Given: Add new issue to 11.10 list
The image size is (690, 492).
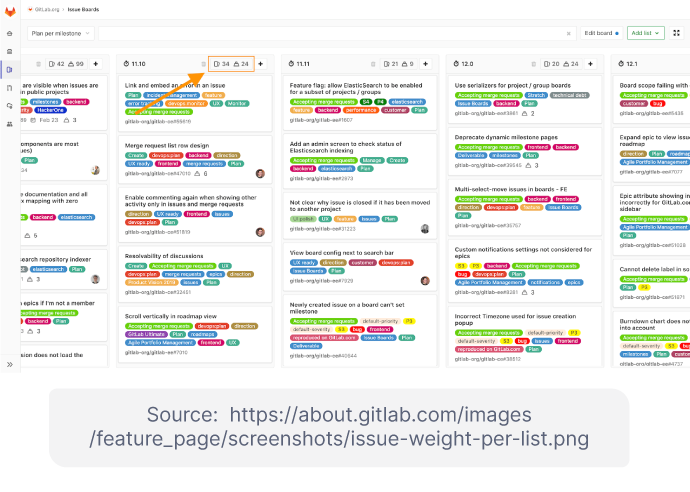Looking at the screenshot, I should 261,64.
